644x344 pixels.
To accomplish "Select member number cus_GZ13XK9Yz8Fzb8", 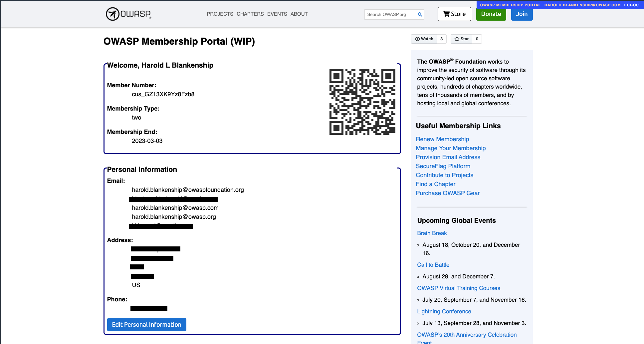I will [x=163, y=94].
